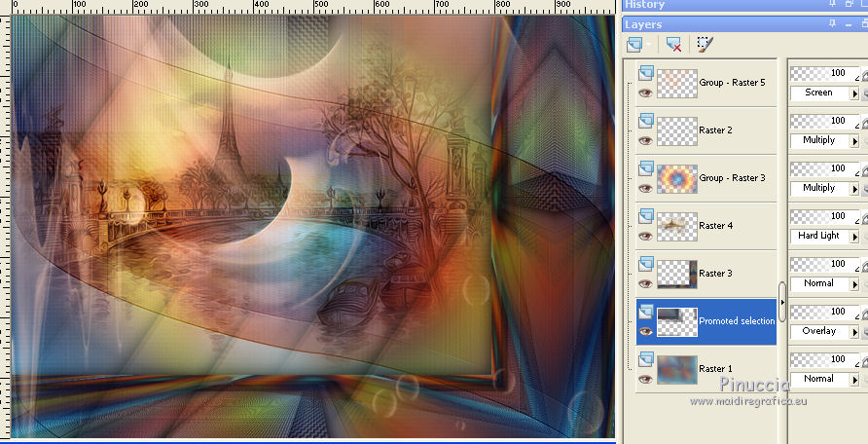The width and height of the screenshot is (868, 444).
Task: Click the Layers palette vertical scrollbar thumb
Action: coord(781,302)
